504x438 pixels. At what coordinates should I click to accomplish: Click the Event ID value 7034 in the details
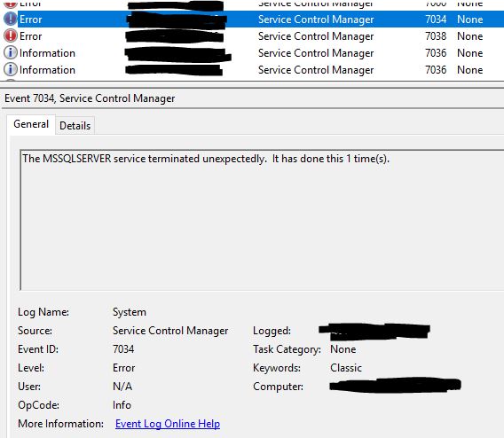click(123, 349)
